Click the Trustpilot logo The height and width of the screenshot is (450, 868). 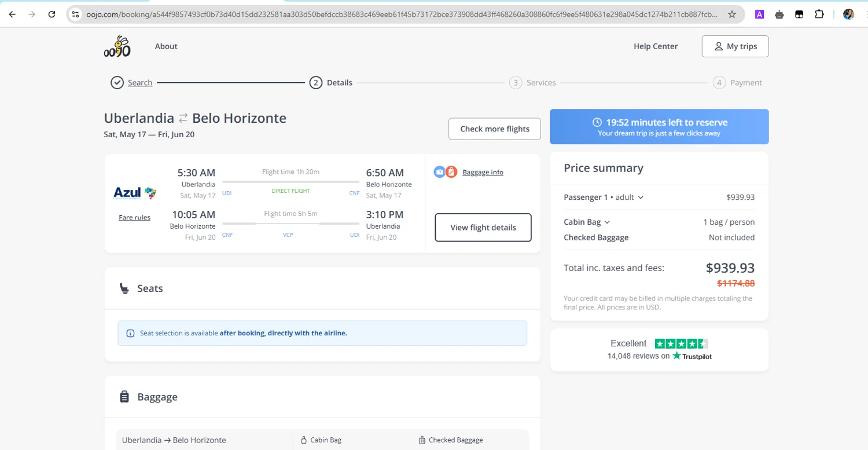click(692, 356)
